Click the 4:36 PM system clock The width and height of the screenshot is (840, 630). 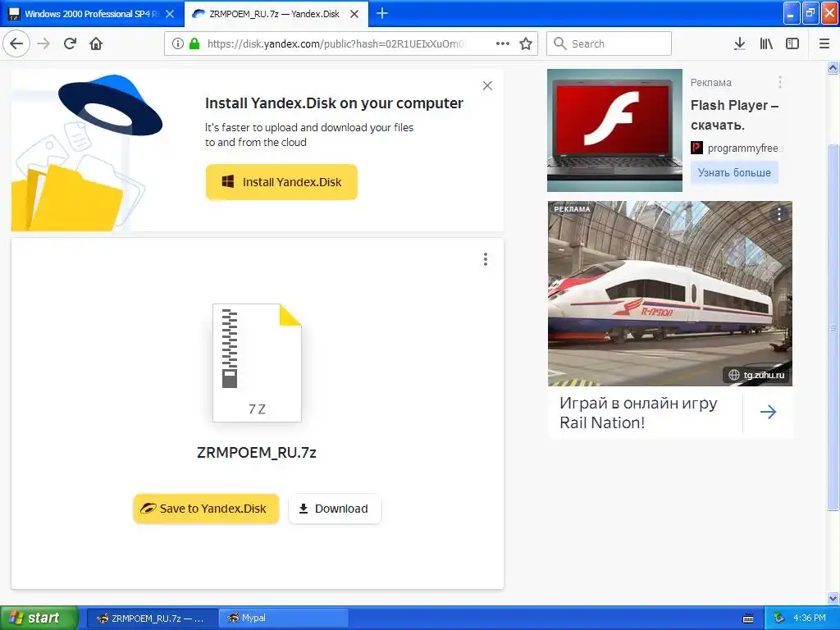[810, 619]
